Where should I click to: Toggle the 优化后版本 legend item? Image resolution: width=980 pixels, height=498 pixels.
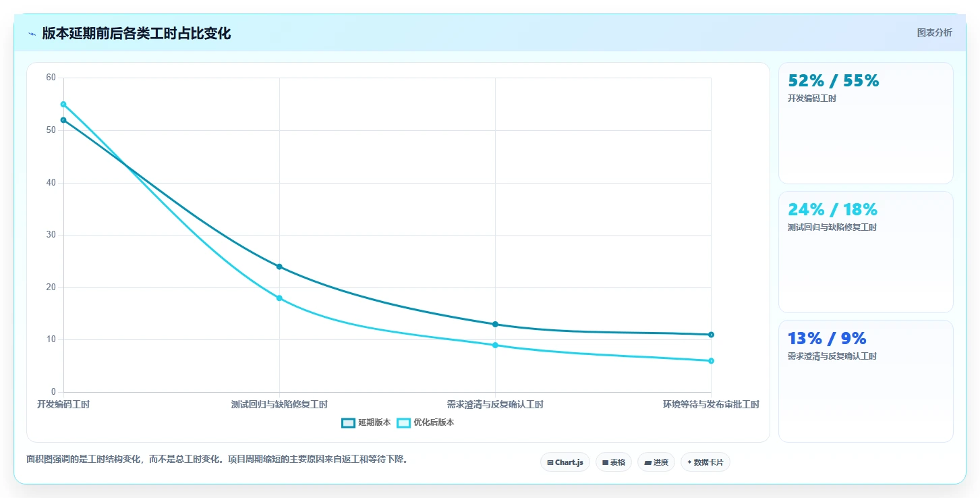426,422
